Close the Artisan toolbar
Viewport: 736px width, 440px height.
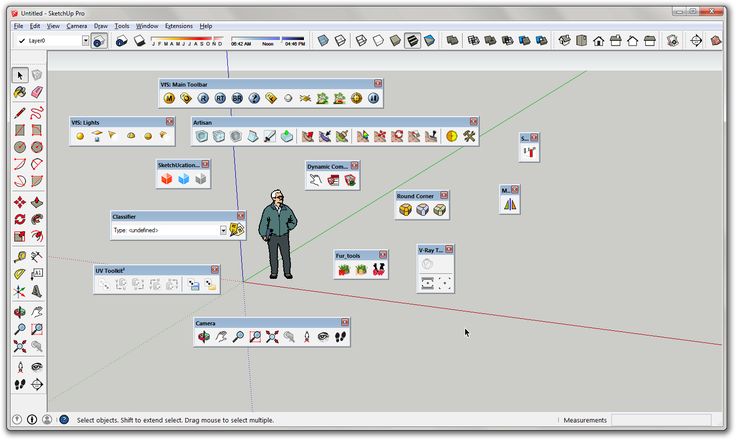tap(474, 122)
